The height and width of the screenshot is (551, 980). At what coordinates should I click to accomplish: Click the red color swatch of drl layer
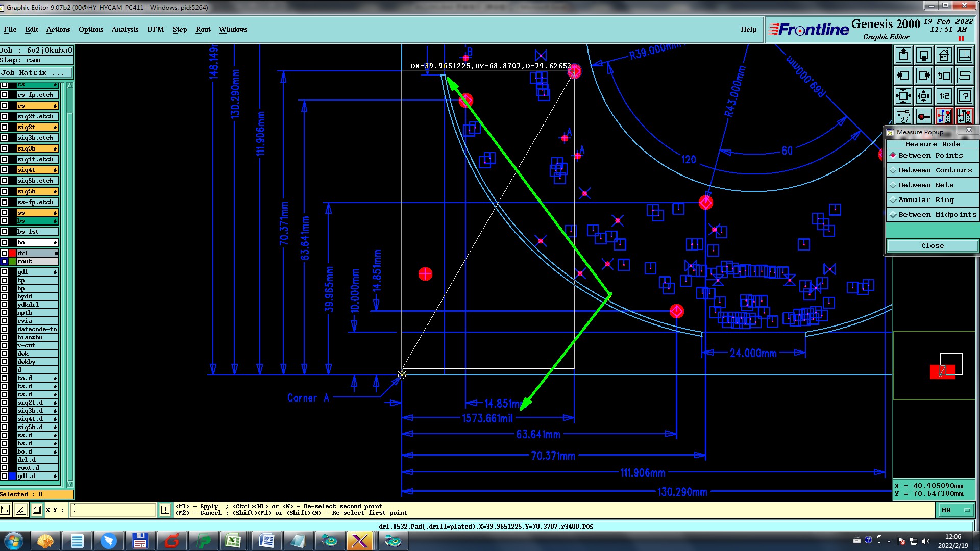tap(12, 253)
